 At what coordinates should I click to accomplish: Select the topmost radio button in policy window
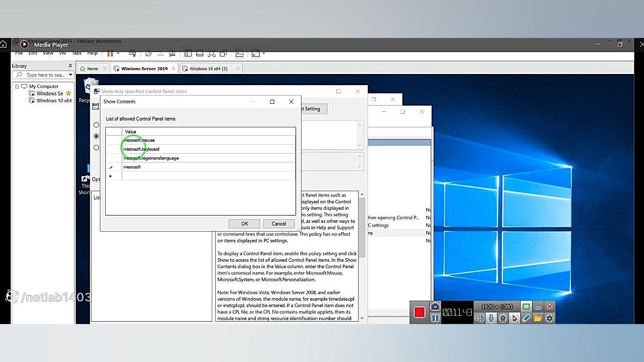pyautogui.click(x=96, y=125)
